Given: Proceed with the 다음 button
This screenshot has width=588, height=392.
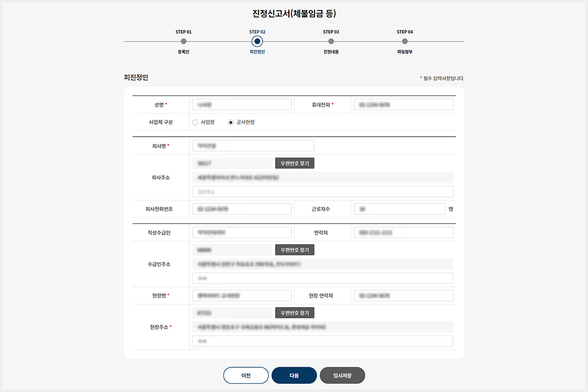Looking at the screenshot, I should point(294,375).
